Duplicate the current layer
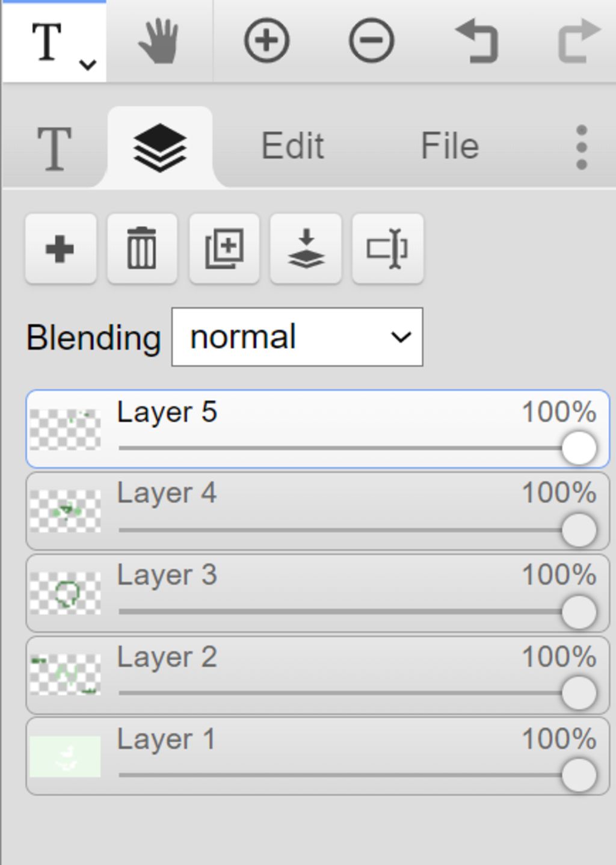The image size is (616, 865). (224, 248)
